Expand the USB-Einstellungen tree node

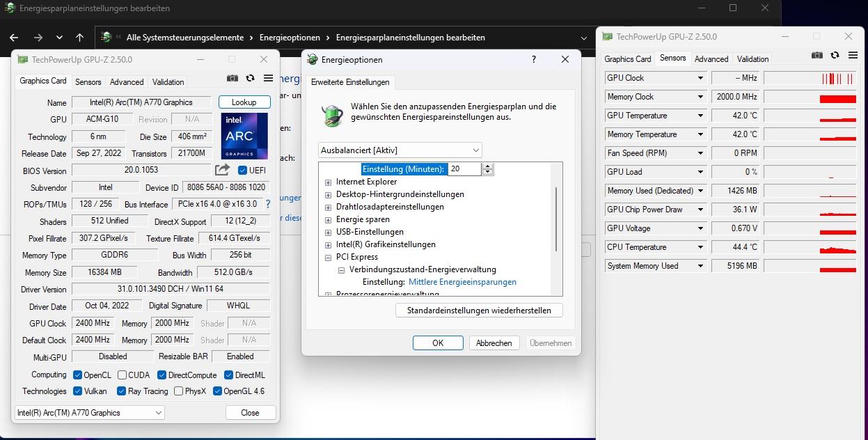[x=328, y=233]
